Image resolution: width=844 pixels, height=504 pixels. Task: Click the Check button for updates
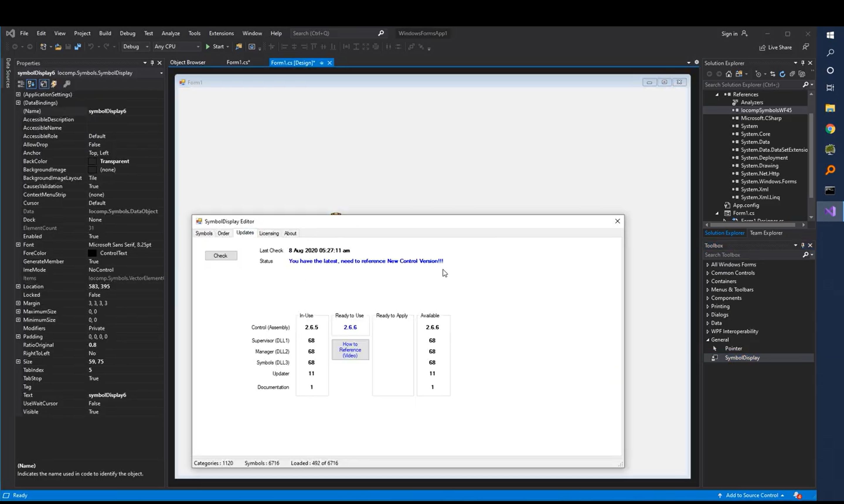(x=221, y=256)
